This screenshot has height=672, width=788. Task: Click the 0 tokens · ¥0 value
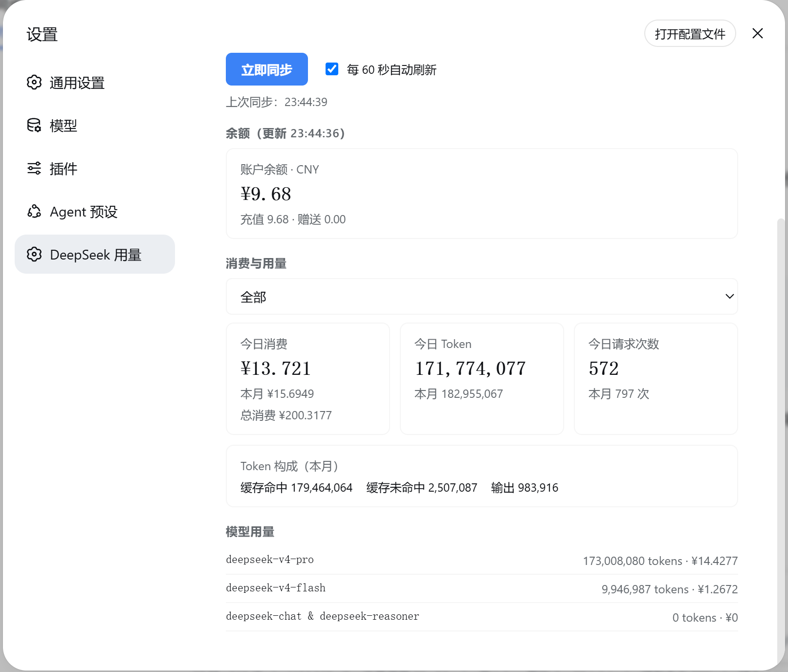pos(705,618)
